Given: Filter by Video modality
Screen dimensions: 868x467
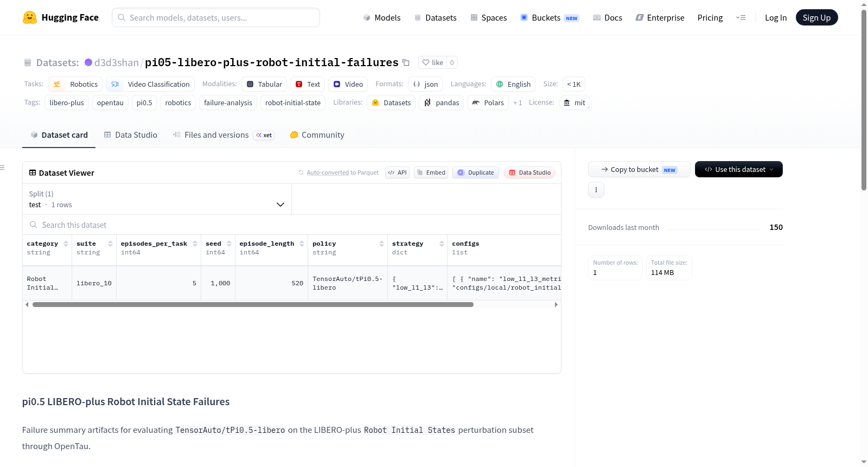Looking at the screenshot, I should click(348, 84).
